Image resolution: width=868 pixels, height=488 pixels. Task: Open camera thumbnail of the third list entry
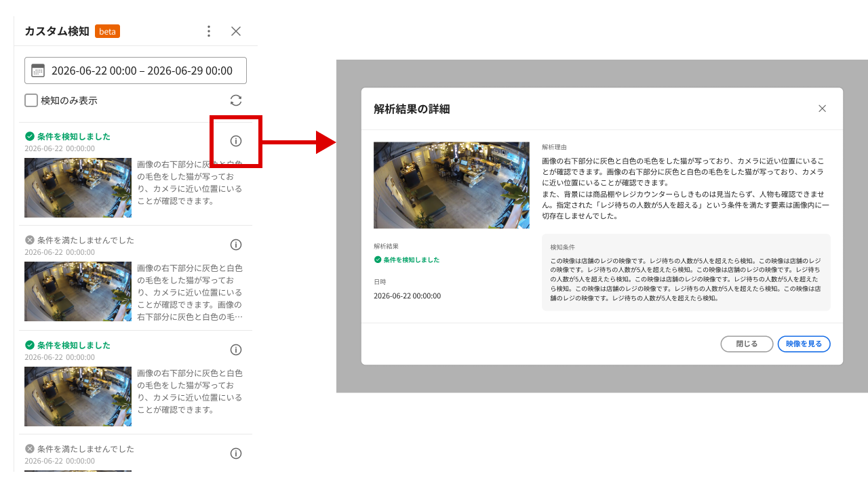pos(78,396)
